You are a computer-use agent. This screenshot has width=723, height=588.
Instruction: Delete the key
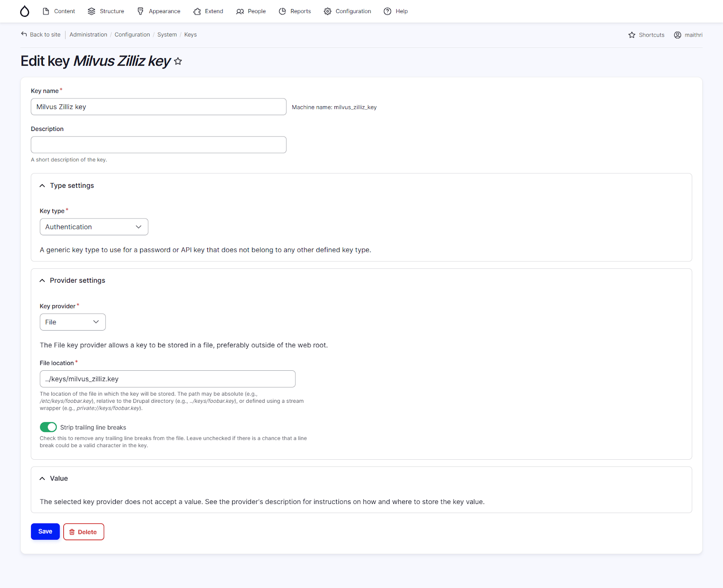(84, 532)
